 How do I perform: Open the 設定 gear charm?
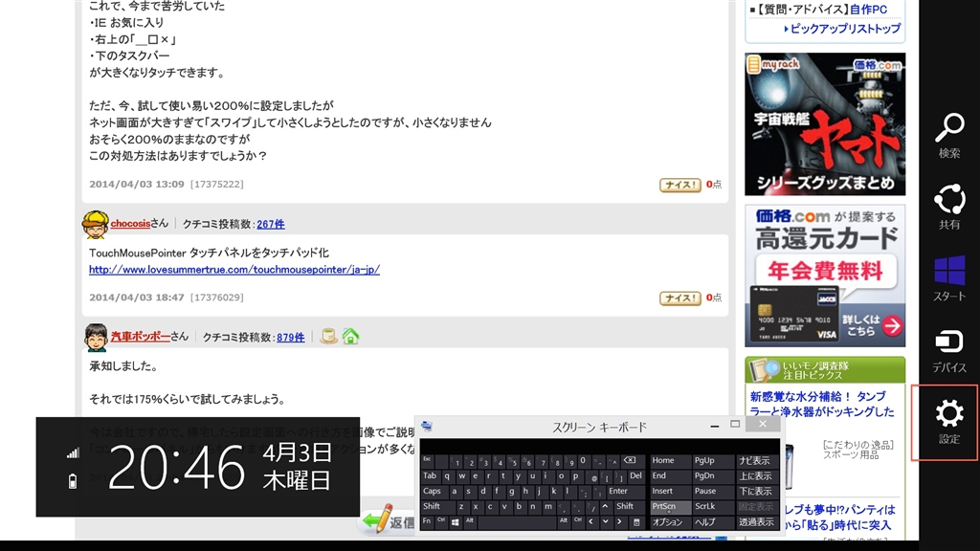click(x=948, y=422)
